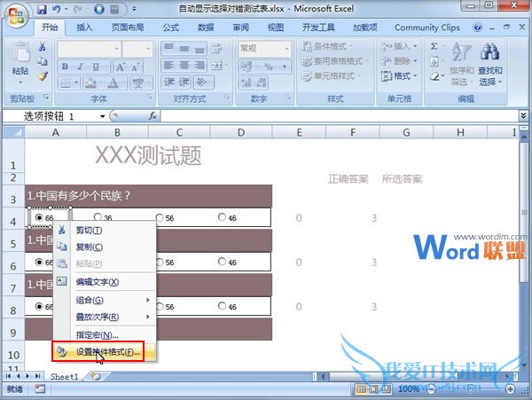Toggle Underline formatting

pyautogui.click(x=96, y=67)
